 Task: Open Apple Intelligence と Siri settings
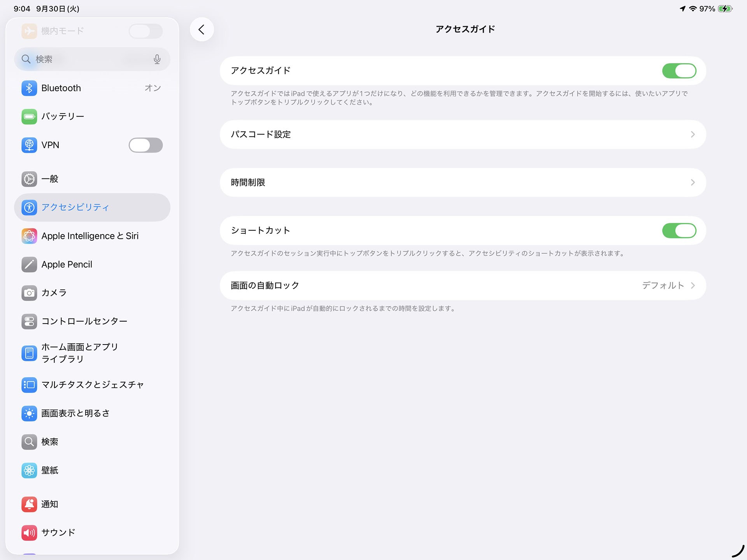(90, 236)
